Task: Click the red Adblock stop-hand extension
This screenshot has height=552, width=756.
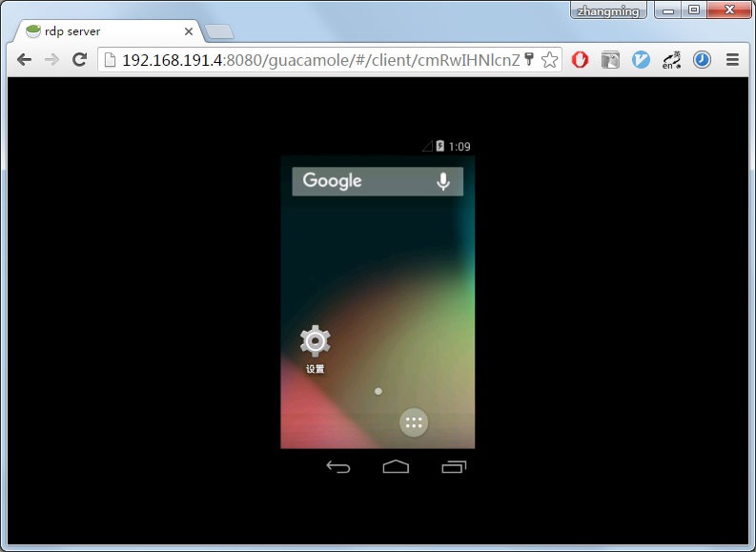Action: click(580, 59)
